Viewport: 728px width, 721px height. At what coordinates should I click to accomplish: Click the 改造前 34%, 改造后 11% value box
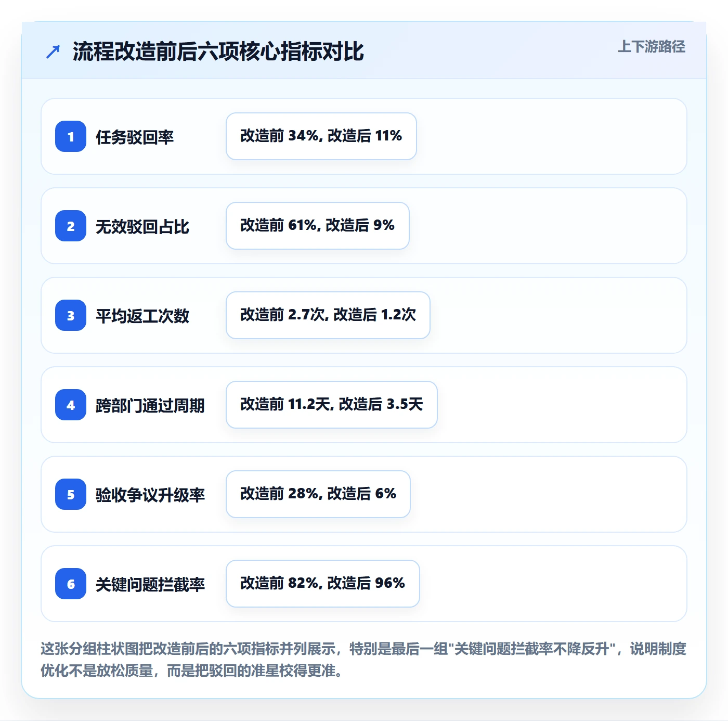(x=321, y=136)
